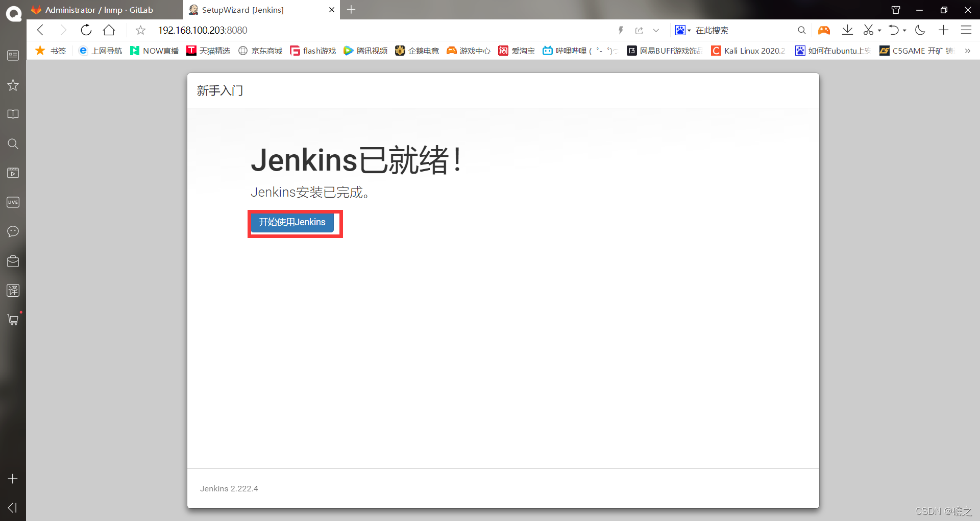This screenshot has width=980, height=521.
Task: Open the browser home page
Action: tap(109, 30)
